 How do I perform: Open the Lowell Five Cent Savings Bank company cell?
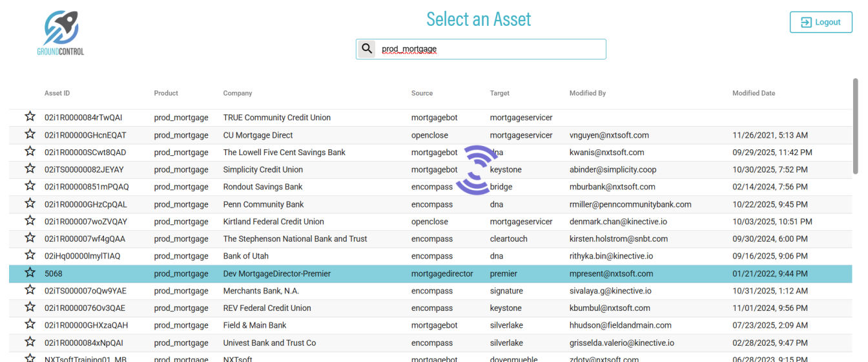tap(284, 153)
